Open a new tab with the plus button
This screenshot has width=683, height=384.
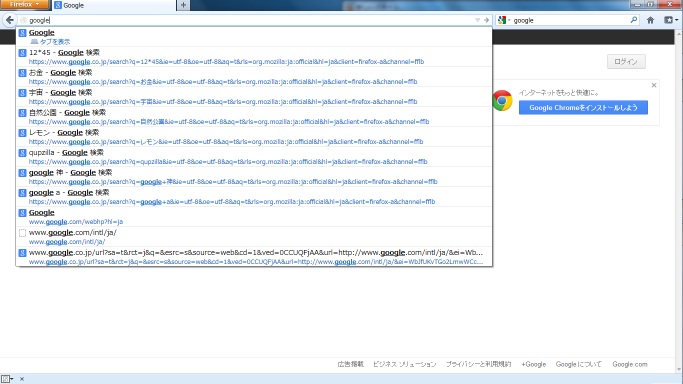(183, 5)
